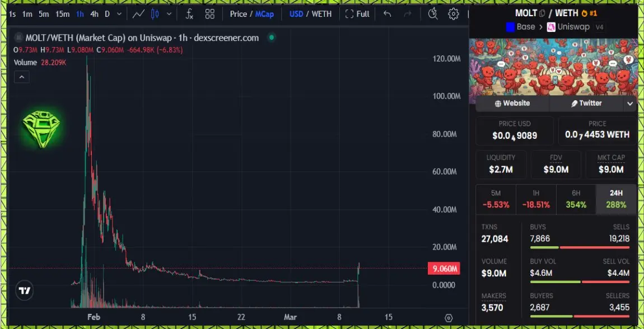The width and height of the screenshot is (644, 329).
Task: Click the Base chain link
Action: [521, 27]
